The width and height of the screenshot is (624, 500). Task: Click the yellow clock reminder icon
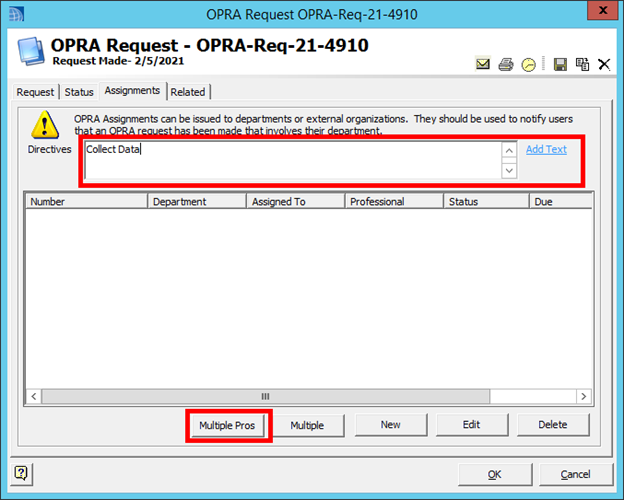[x=528, y=64]
